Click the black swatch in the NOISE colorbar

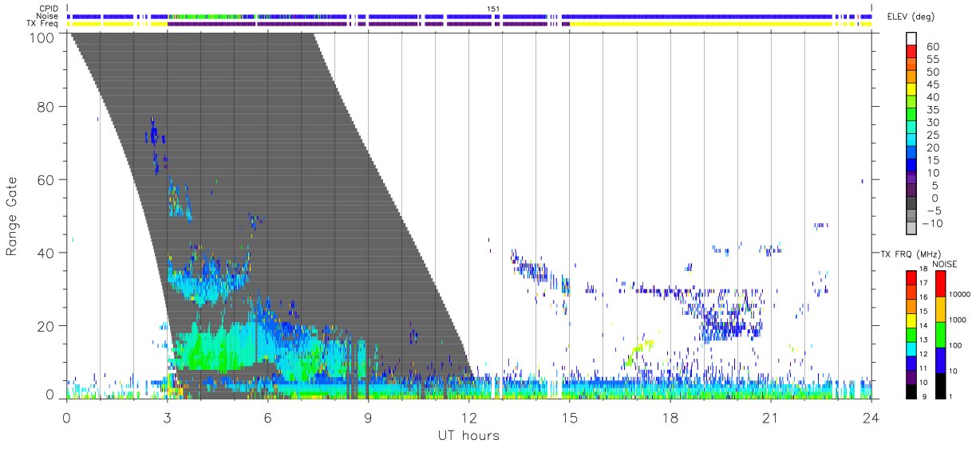click(940, 386)
